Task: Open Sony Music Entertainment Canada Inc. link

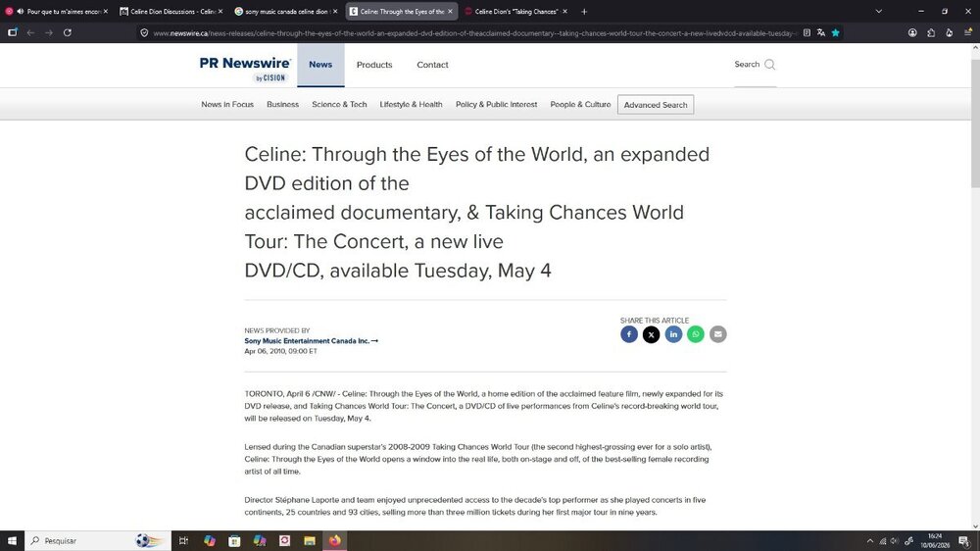Action: [311, 341]
